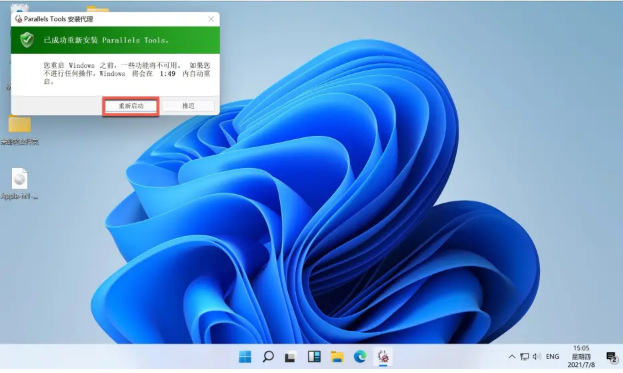Launch Microsoft Edge from taskbar

[360, 356]
